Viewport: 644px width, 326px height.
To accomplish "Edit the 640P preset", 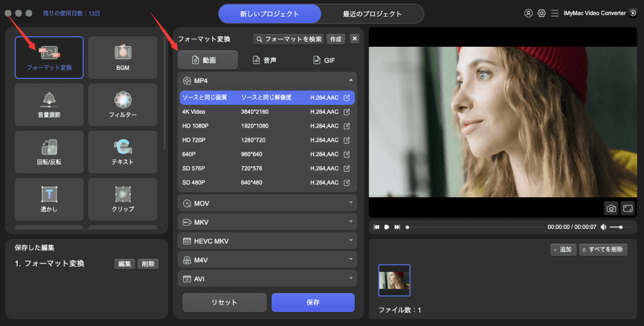I will [347, 154].
